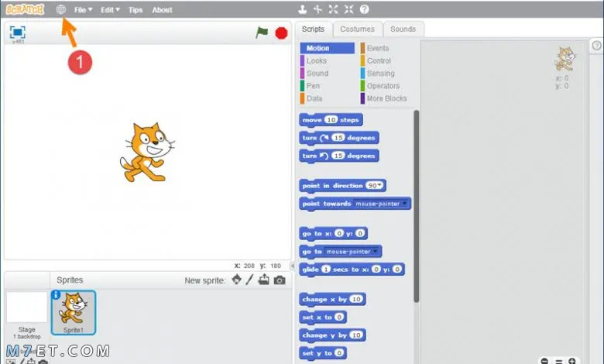Click value field in change x by
Image resolution: width=604 pixels, height=364 pixels.
[356, 299]
